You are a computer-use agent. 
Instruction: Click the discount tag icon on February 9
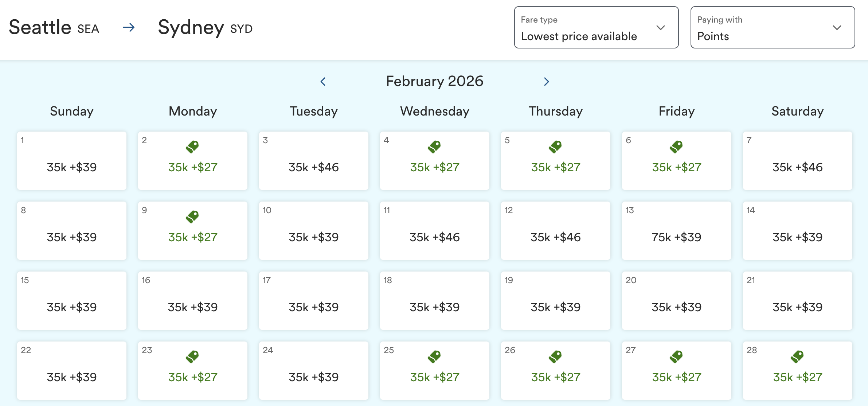(192, 216)
